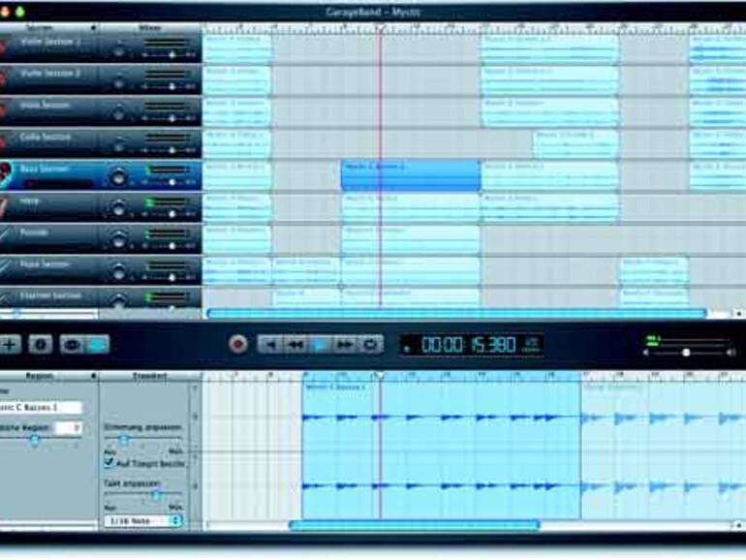
Task: Click the Flute Section pan knob
Action: point(118,272)
